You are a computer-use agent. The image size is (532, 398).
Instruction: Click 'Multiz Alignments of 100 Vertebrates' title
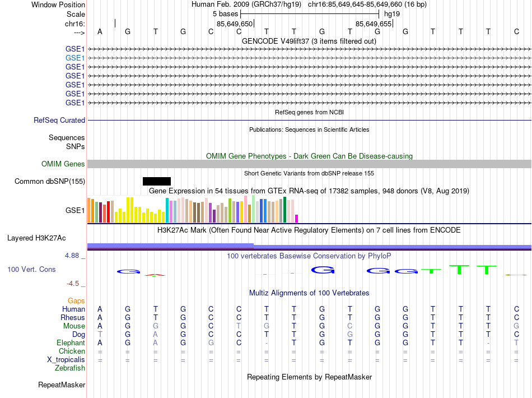(x=309, y=293)
